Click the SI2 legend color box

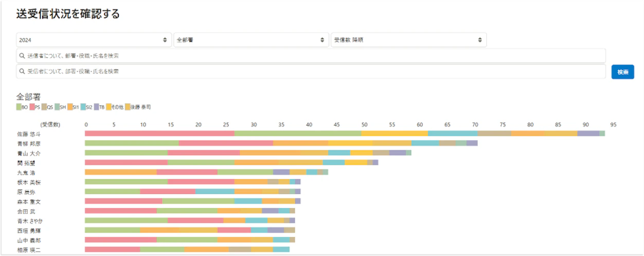tap(83, 107)
